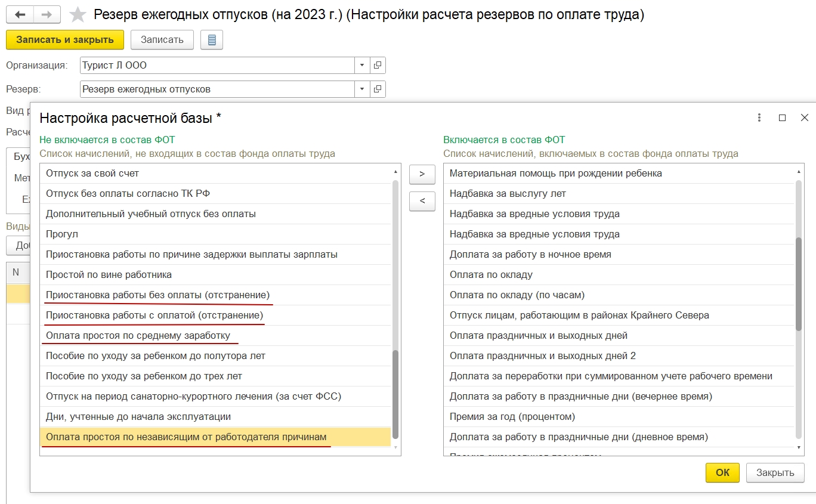Viewport: 816px width, 504px height.
Task: Select Отпуск лицам в районах Крайнего Севера
Action: coord(619,316)
